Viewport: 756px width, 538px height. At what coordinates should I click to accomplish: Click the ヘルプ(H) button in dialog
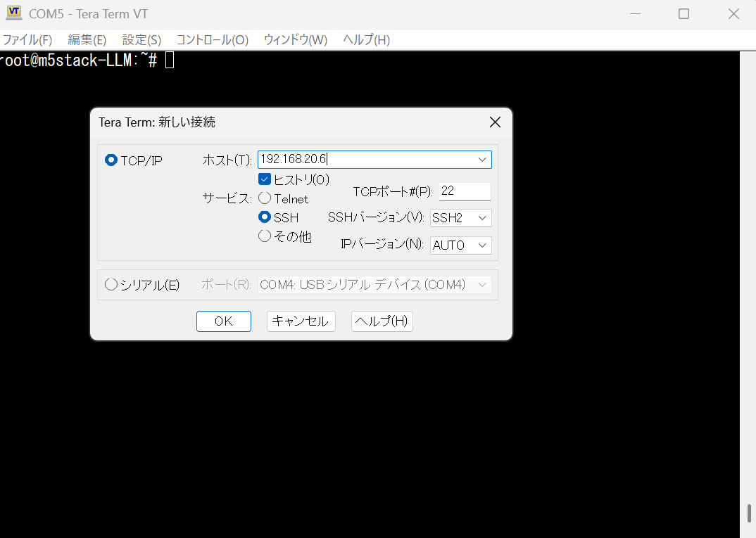pos(382,321)
